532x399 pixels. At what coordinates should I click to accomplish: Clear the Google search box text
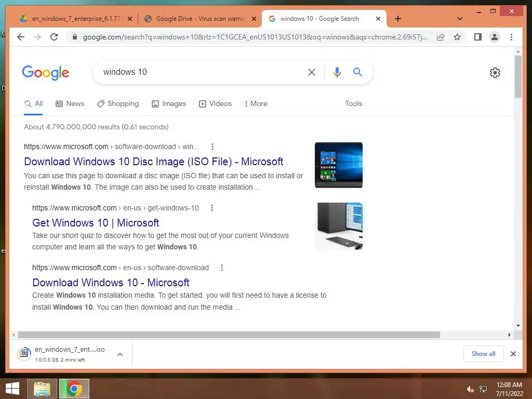point(312,72)
